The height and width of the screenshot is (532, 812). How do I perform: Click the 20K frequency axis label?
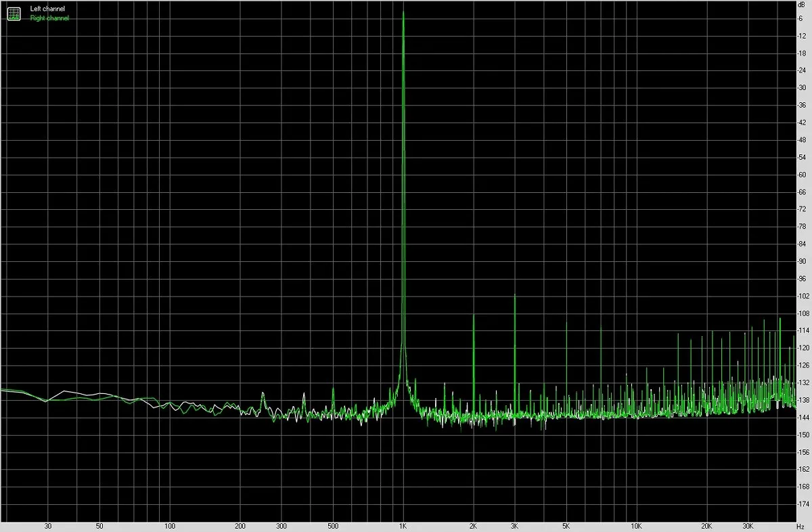tap(706, 526)
